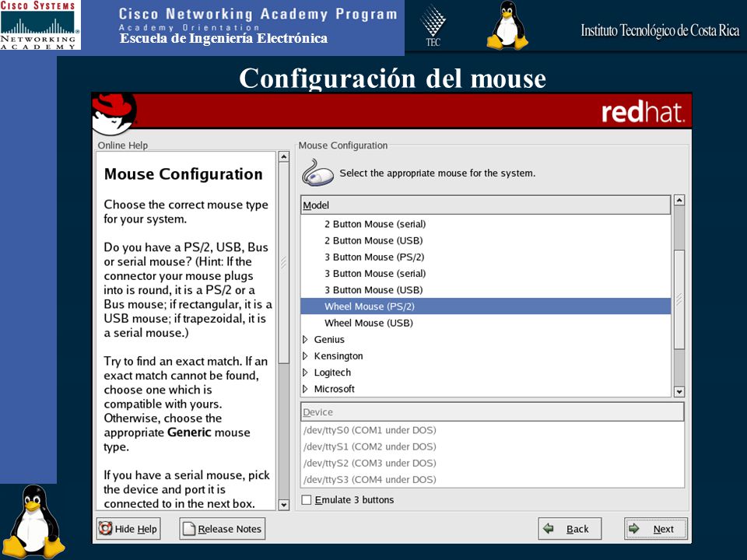Choose /dev/ttyS2 (COM3 under DOS)
Image resolution: width=747 pixels, height=560 pixels.
pos(492,463)
